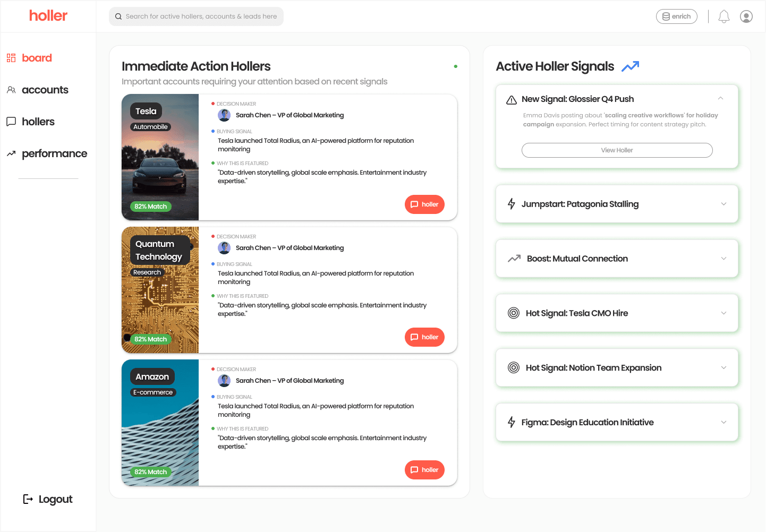This screenshot has height=532, width=766.
Task: Click the green status dot in Immediate Action header
Action: [456, 66]
